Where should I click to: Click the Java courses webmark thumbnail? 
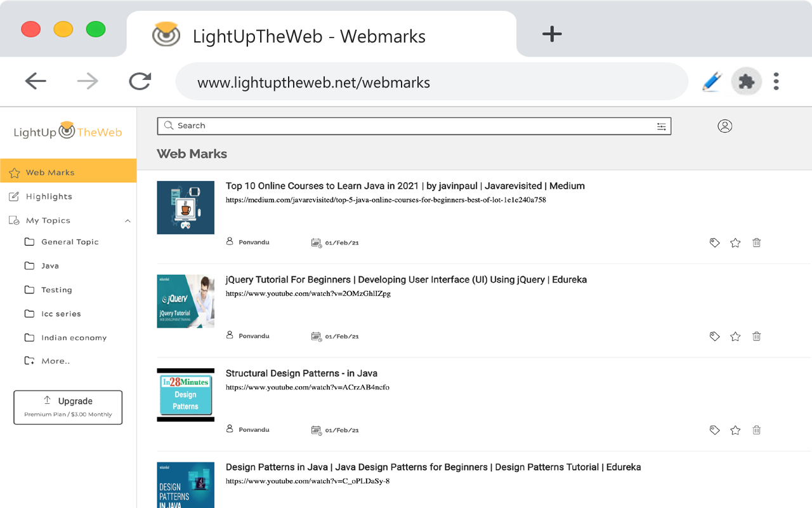click(x=186, y=208)
